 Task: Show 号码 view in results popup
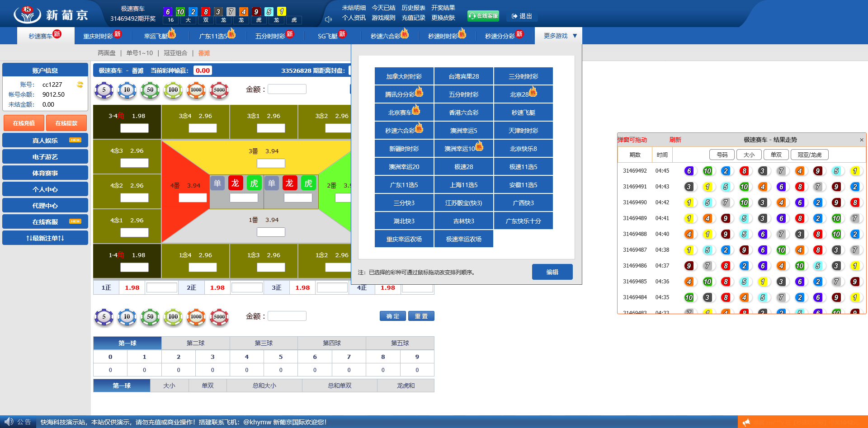[722, 155]
